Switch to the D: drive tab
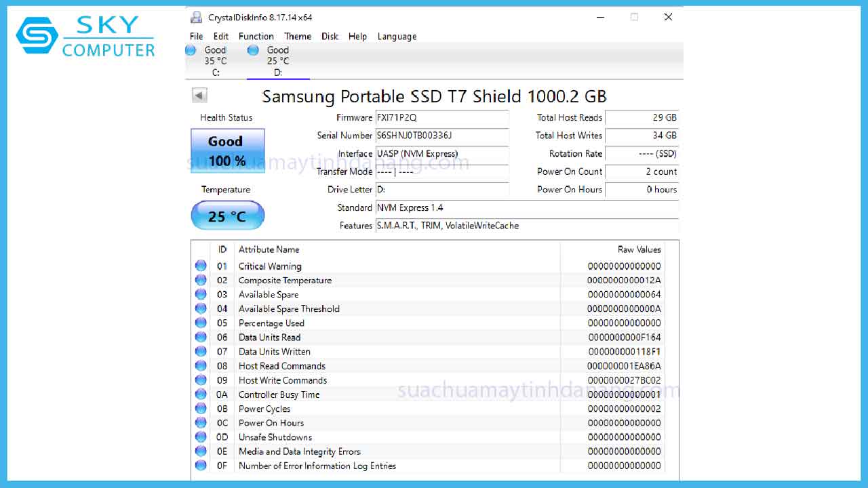 pos(278,60)
